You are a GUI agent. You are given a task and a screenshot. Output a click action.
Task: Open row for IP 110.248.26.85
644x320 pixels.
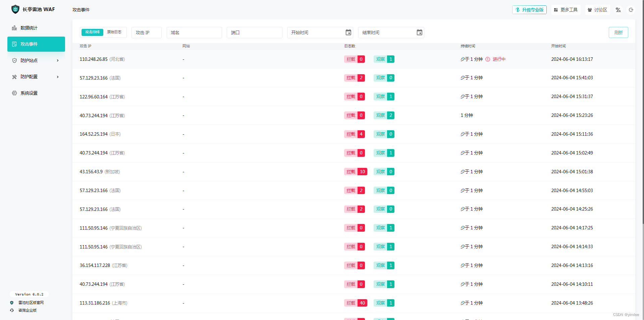click(x=354, y=59)
